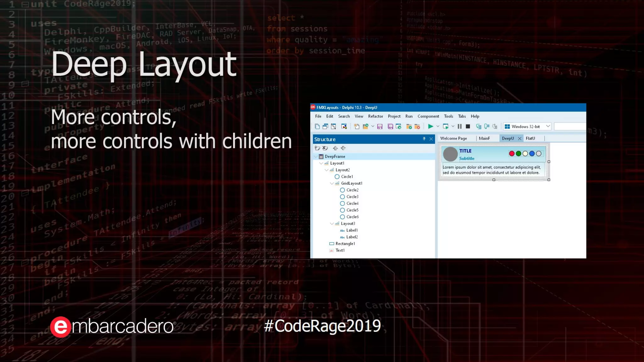The height and width of the screenshot is (362, 644).
Task: Click Remove File from Project icon
Action: tap(417, 126)
